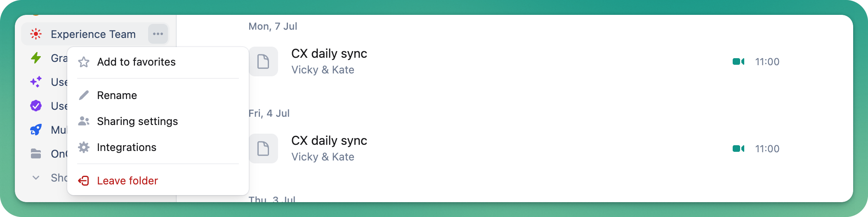Click the purple sparkles folder icon
This screenshot has width=868, height=217.
(36, 82)
